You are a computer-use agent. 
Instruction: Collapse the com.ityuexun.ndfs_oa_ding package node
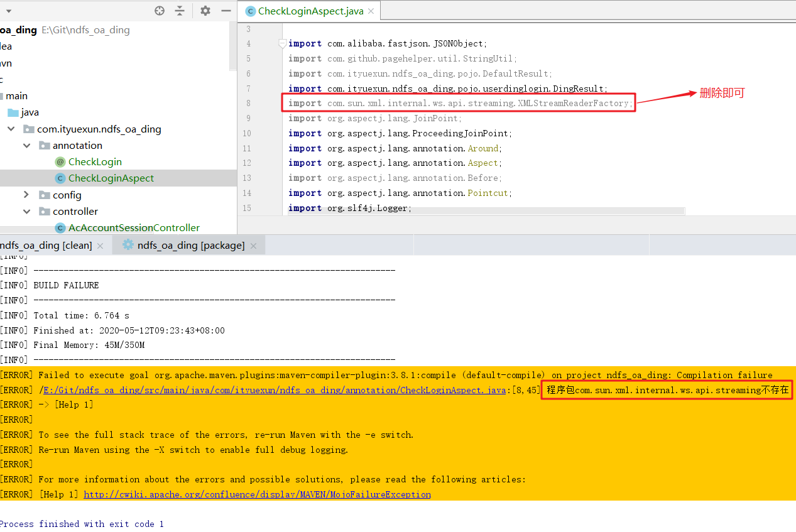tap(11, 128)
